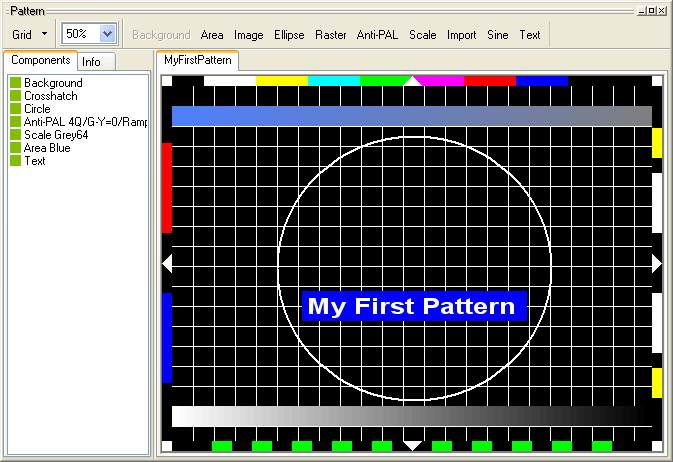
Task: Toggle the green box beside Background component
Action: pos(16,83)
